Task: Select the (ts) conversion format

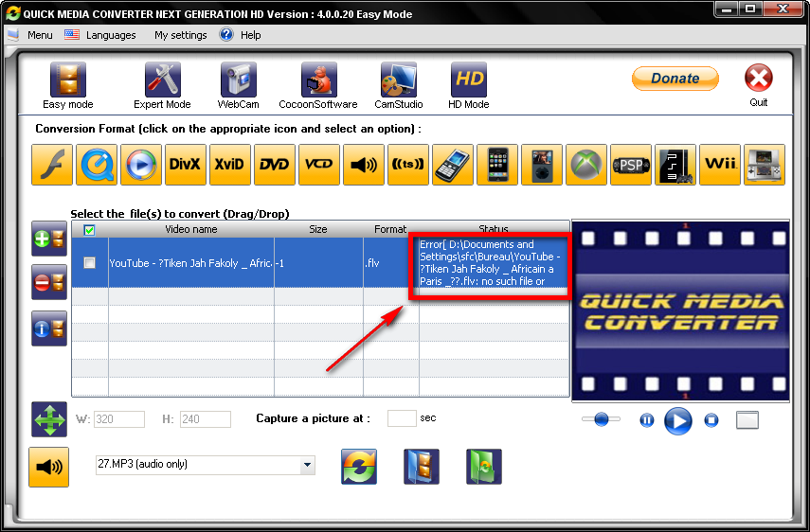Action: point(408,165)
